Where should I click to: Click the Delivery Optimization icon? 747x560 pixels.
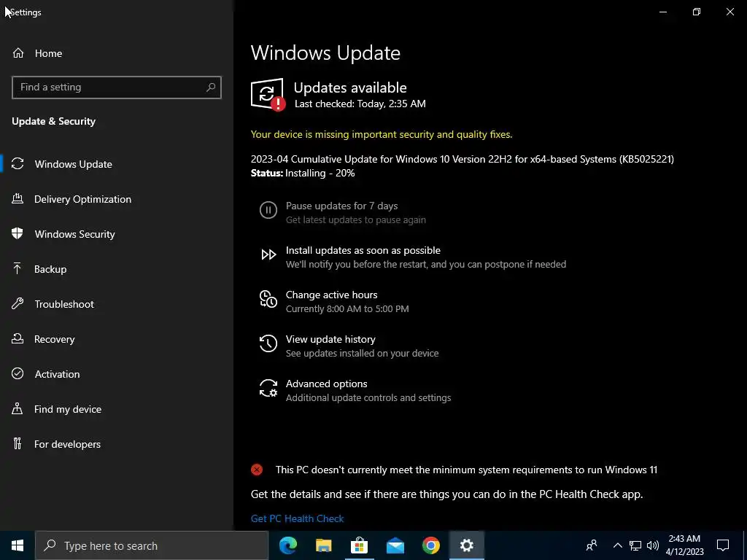click(18, 198)
